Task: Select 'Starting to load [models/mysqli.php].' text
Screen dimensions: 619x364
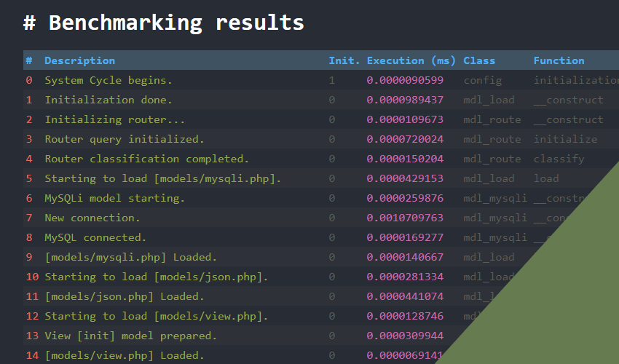Action: tap(162, 178)
